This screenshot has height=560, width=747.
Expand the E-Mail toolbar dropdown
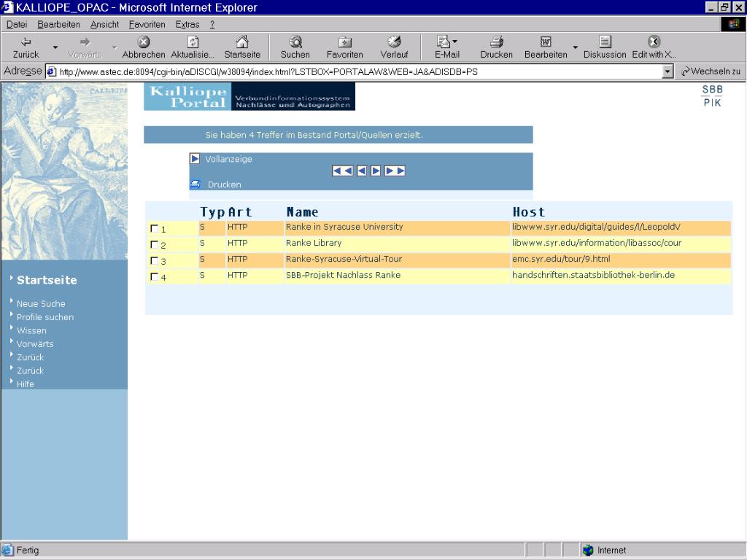(x=455, y=42)
